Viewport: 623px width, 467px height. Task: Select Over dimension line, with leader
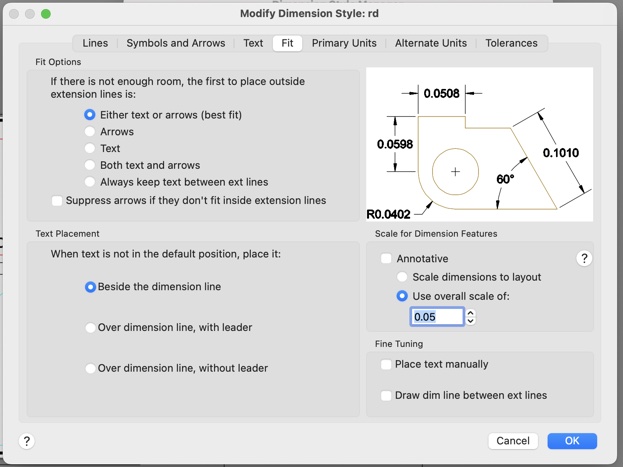coord(90,328)
